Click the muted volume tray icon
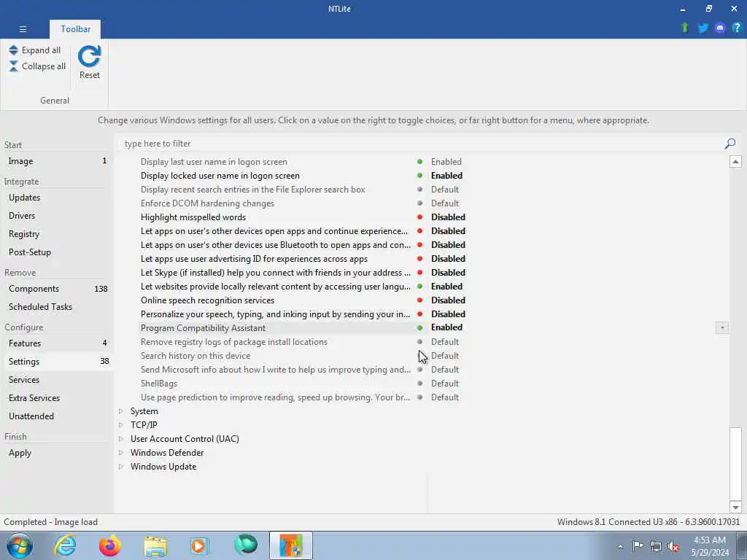 (673, 547)
